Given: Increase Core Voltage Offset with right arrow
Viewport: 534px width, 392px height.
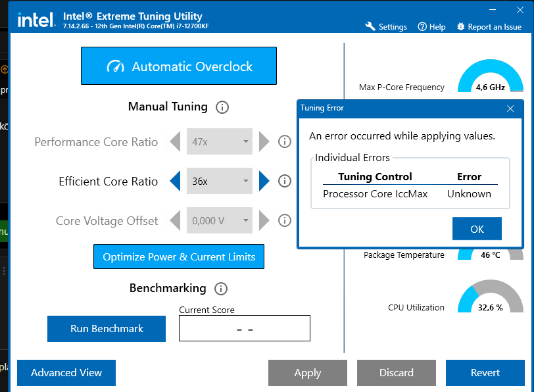Looking at the screenshot, I should [264, 220].
